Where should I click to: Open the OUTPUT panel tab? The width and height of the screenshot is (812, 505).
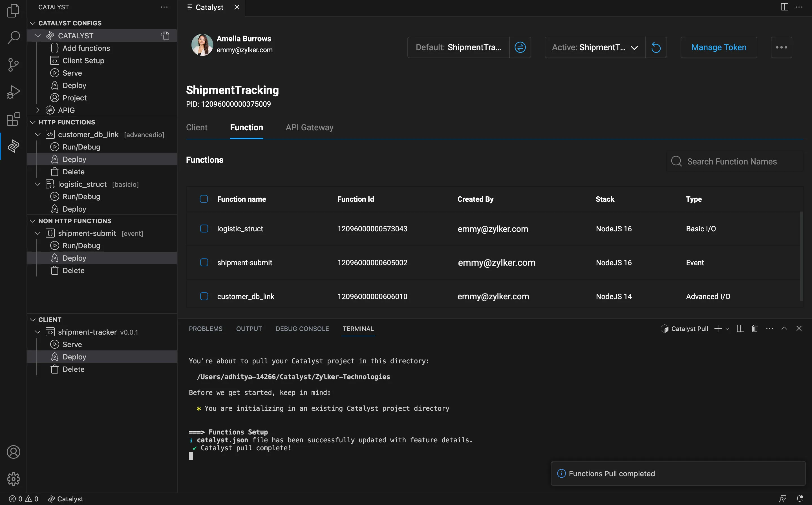249,329
